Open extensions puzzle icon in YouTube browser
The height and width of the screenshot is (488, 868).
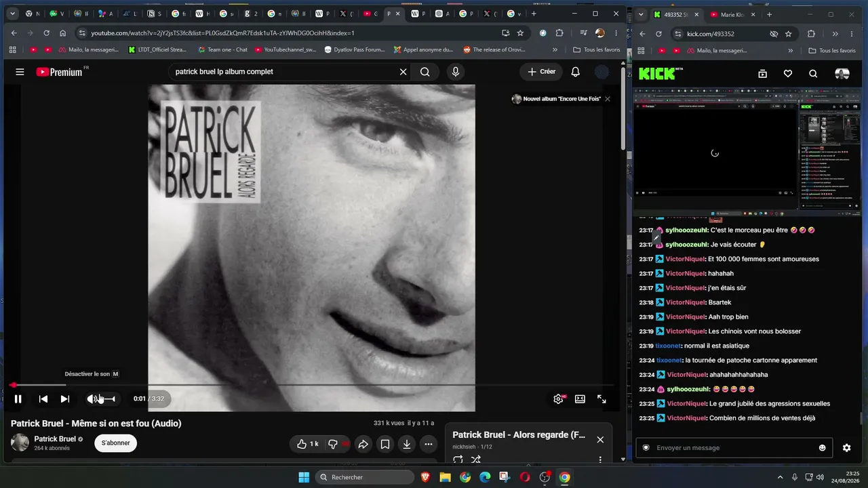pos(559,33)
